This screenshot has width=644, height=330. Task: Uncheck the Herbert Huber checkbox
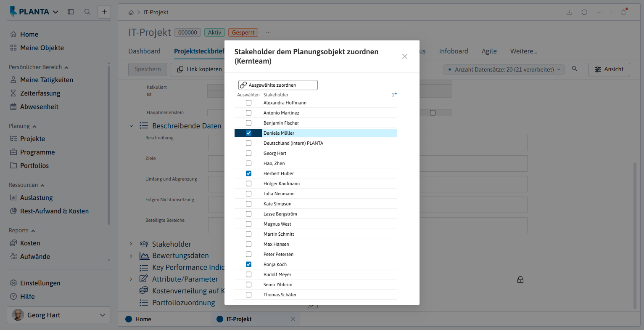(248, 173)
